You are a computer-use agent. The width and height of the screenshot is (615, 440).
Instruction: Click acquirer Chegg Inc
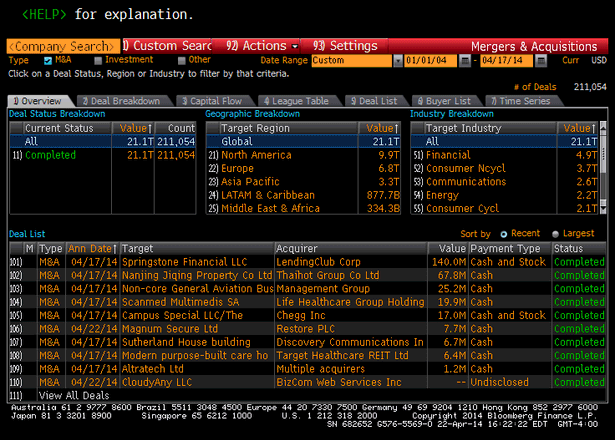(301, 315)
